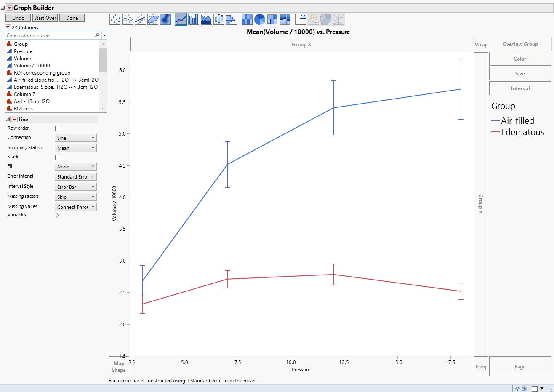This screenshot has height=392, width=554.
Task: Open the column filter options arrow
Action: coord(104,35)
